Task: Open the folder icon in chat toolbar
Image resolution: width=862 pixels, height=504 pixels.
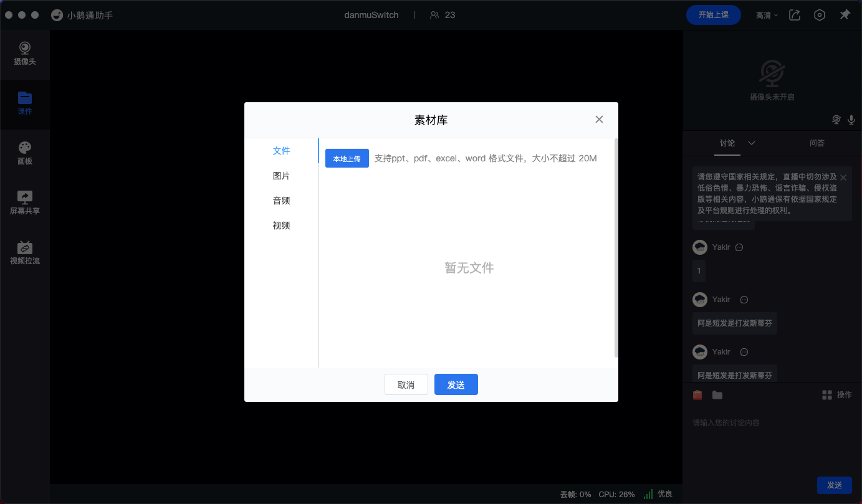Action: pos(717,395)
